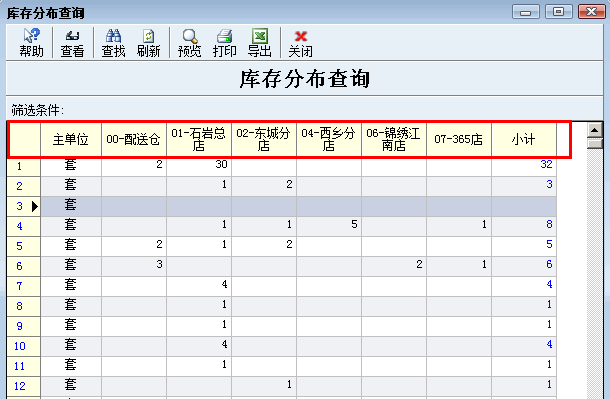Click subtotal 5 in row 5
The image size is (610, 399).
pos(549,244)
